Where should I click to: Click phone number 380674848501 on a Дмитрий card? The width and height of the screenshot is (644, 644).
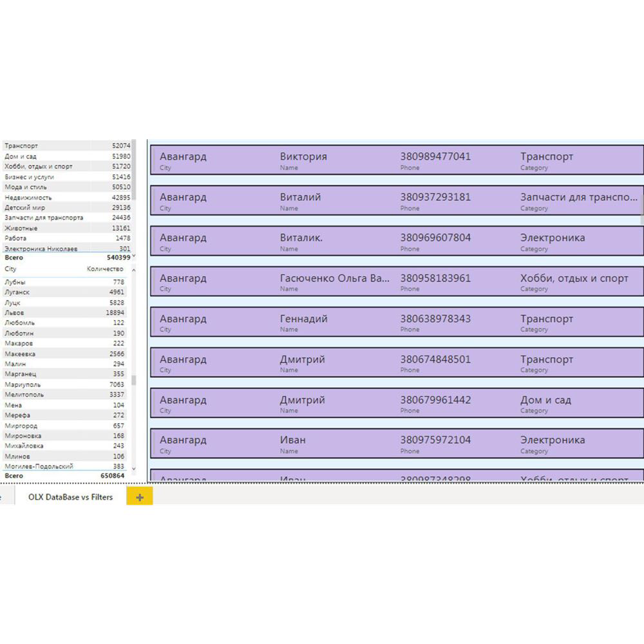[x=435, y=359]
